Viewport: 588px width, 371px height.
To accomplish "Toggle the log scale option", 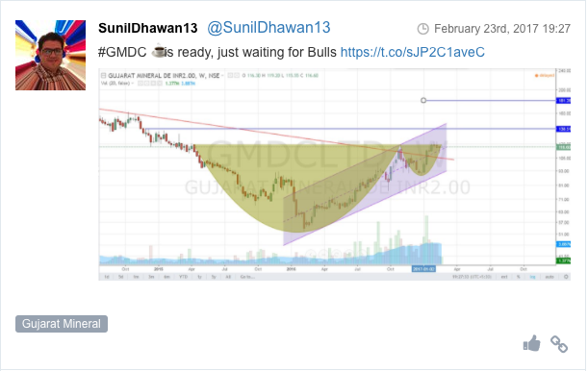I will tap(532, 277).
